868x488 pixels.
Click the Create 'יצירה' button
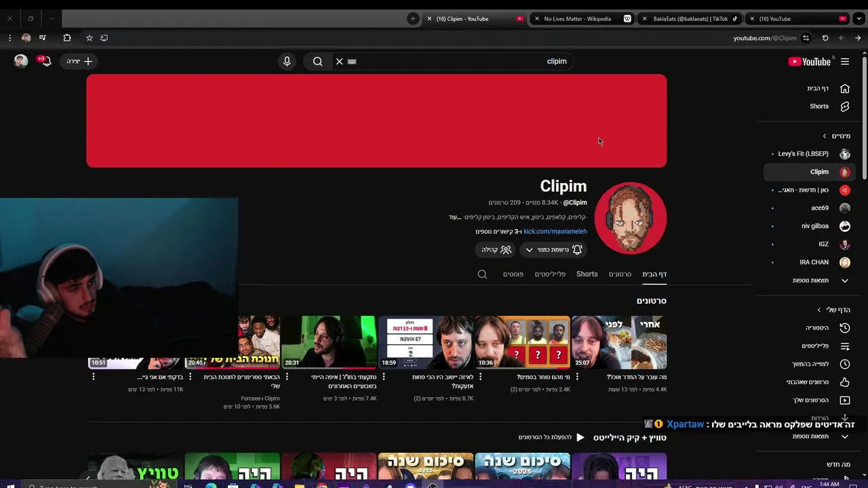80,62
